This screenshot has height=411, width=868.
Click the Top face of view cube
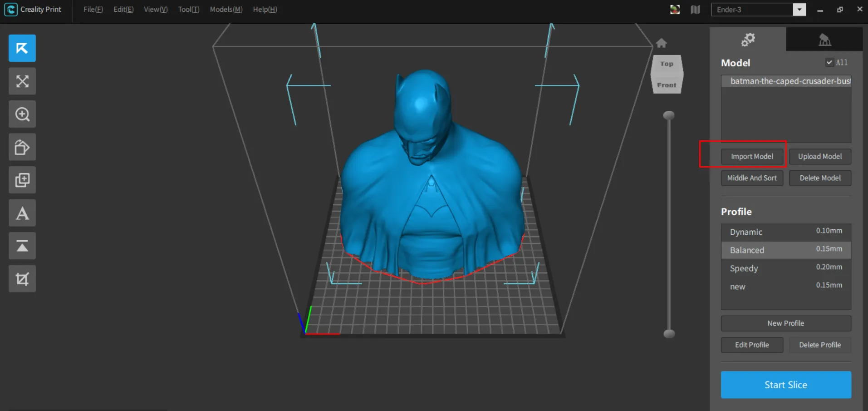click(x=667, y=64)
